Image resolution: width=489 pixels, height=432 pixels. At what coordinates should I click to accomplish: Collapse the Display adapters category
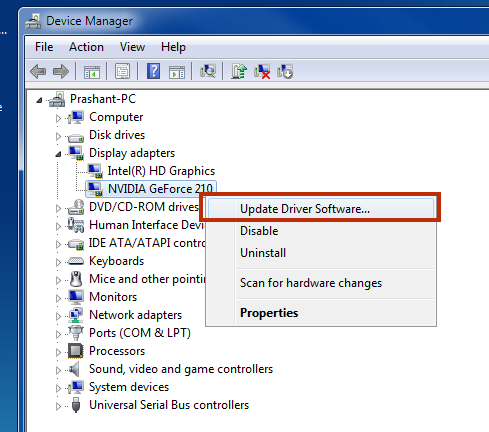click(x=59, y=154)
